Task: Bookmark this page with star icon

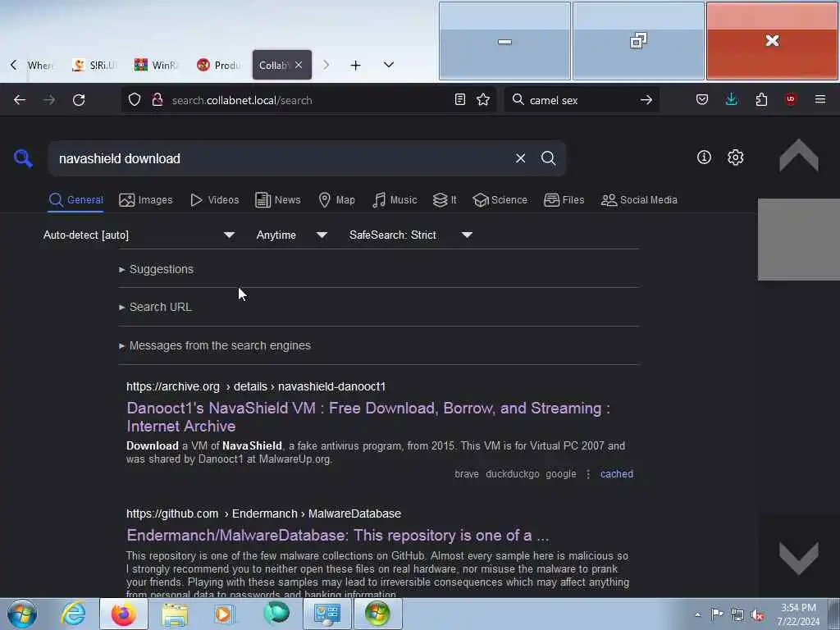Action: [x=483, y=99]
